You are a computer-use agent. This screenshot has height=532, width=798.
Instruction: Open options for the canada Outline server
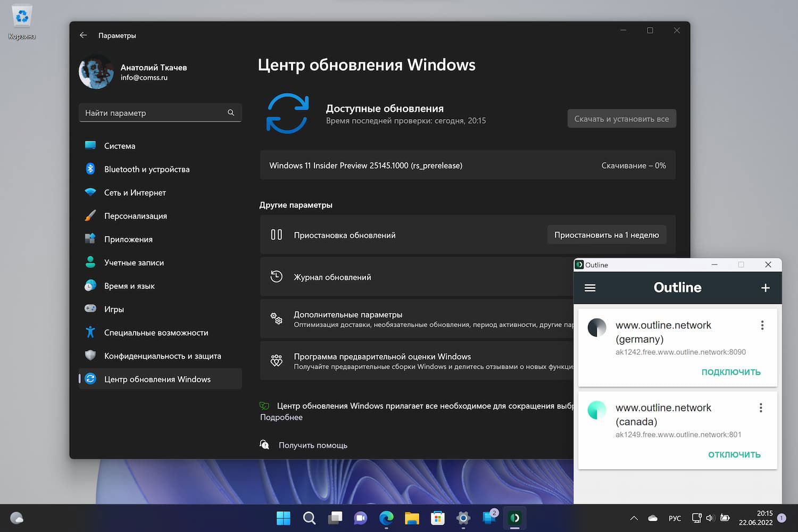pos(761,408)
